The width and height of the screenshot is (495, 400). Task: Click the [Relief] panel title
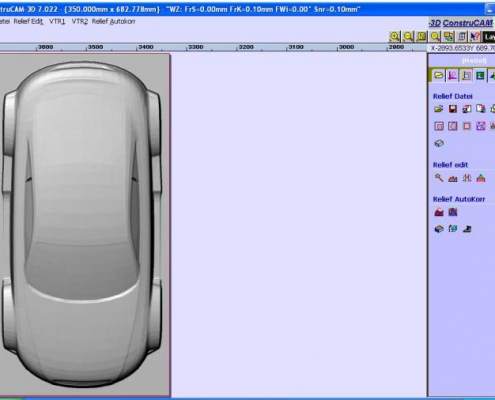pyautogui.click(x=474, y=61)
